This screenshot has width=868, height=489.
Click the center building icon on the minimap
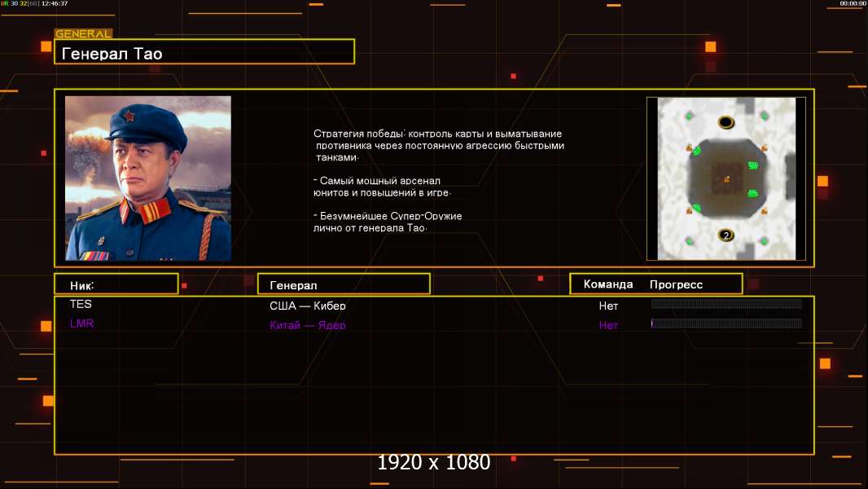726,178
